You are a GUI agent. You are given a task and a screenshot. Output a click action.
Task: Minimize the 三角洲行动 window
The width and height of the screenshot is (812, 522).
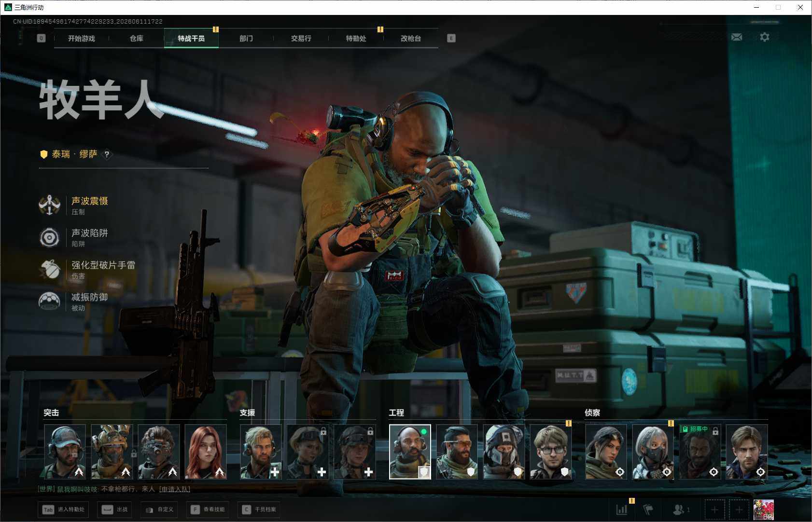click(756, 7)
